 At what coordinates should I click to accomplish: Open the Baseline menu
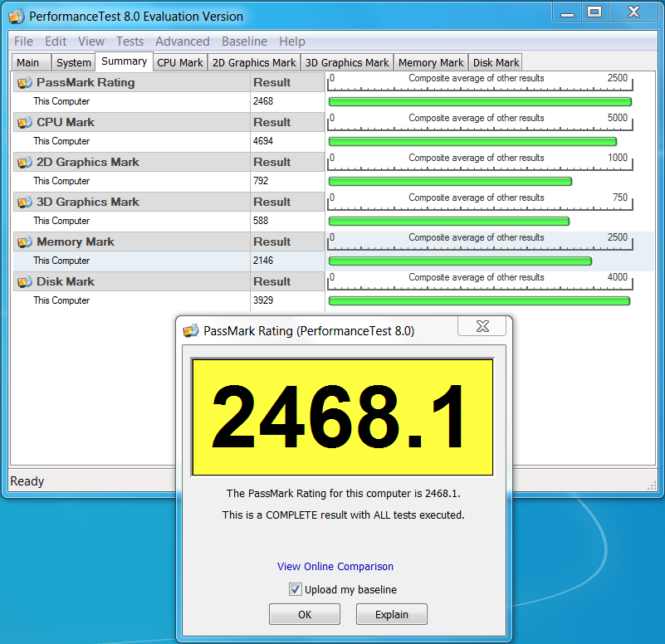click(244, 41)
